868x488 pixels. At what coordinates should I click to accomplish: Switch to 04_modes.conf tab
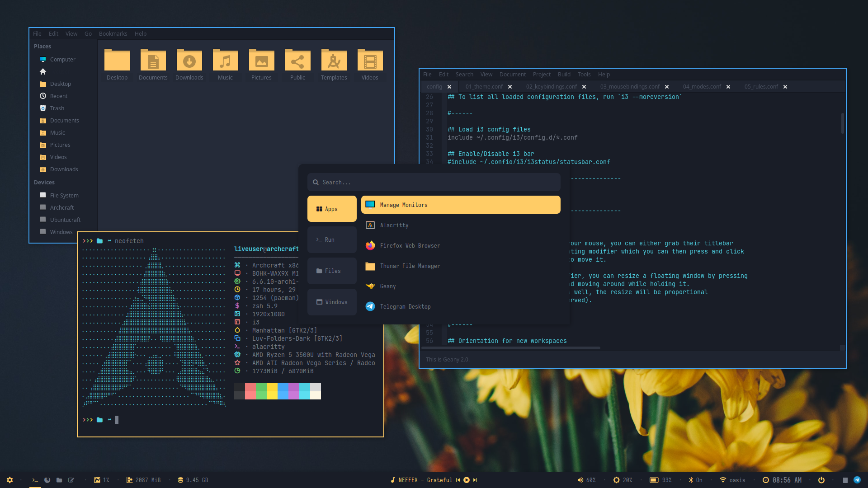[702, 87]
